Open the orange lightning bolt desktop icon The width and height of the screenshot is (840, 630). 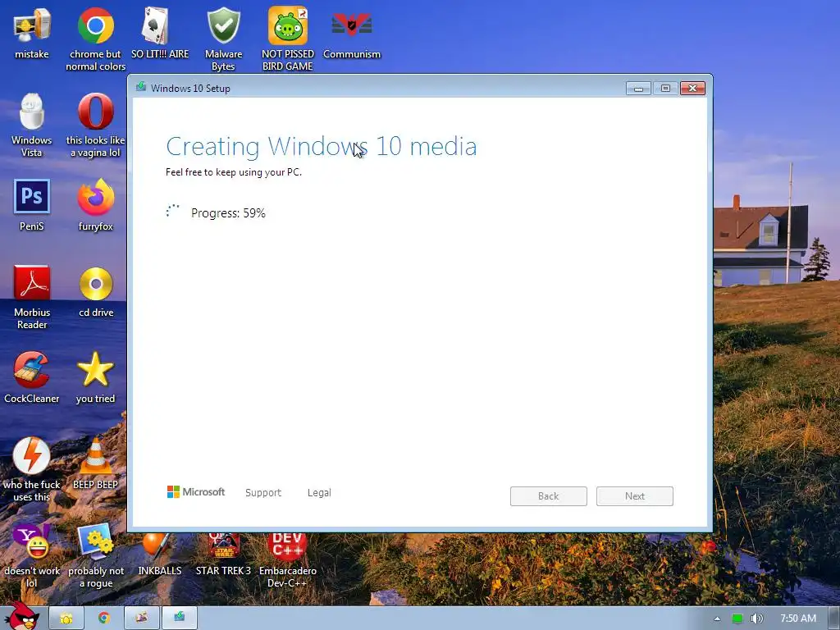[x=32, y=456]
